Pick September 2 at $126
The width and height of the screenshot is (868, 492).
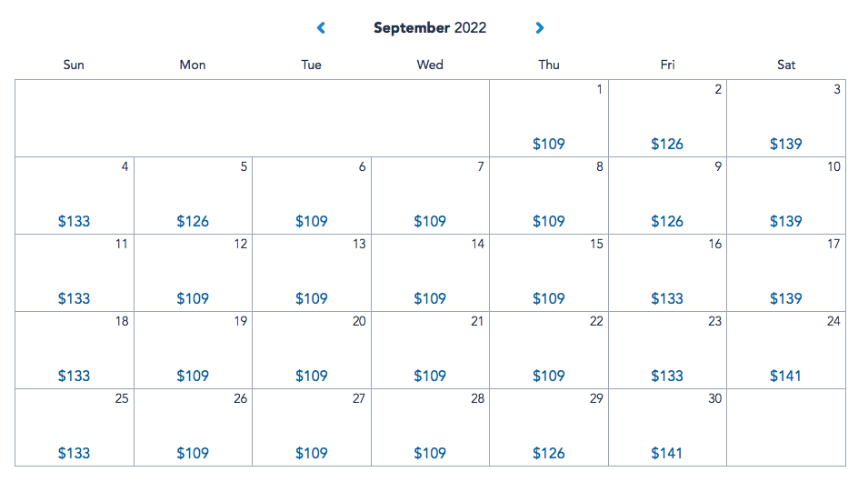click(667, 118)
